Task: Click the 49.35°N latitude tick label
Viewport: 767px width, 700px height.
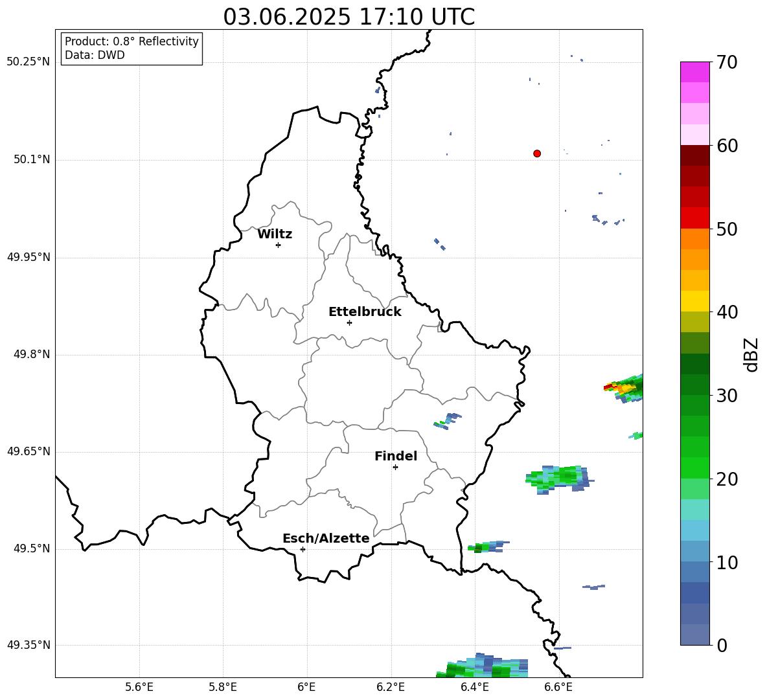Action: tap(29, 645)
